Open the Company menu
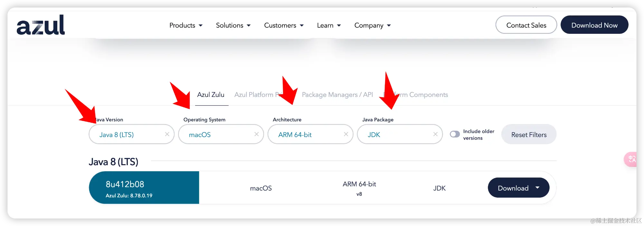The width and height of the screenshot is (644, 226). point(373,25)
